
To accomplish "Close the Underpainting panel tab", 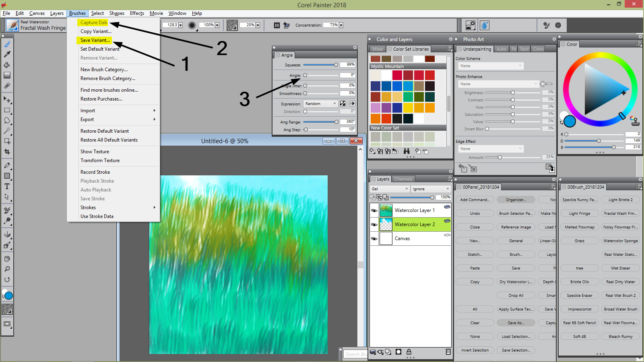I will 460,49.
